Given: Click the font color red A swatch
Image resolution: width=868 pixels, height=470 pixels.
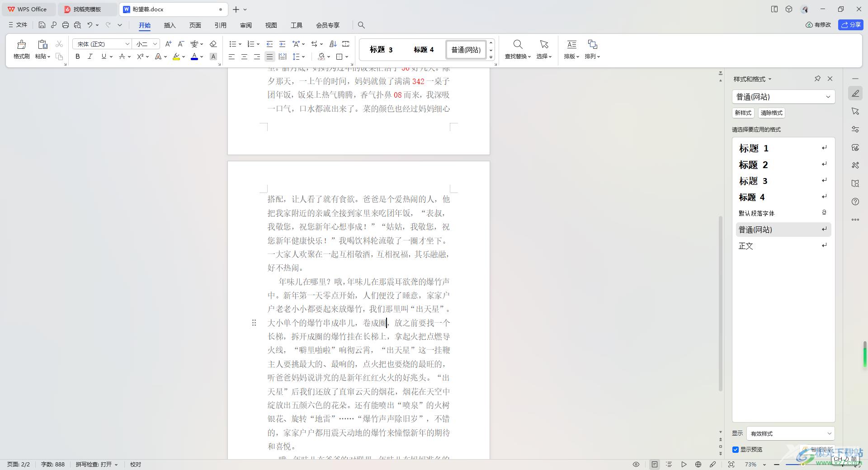Looking at the screenshot, I should 194,56.
